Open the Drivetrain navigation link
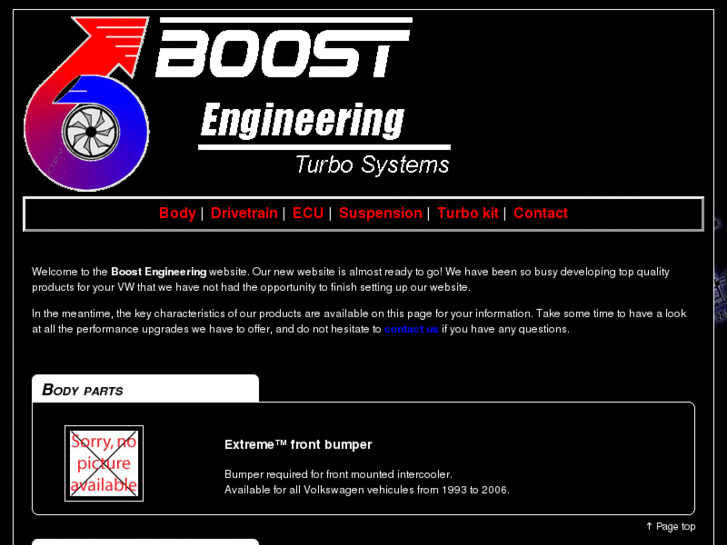The width and height of the screenshot is (727, 545). (x=244, y=213)
